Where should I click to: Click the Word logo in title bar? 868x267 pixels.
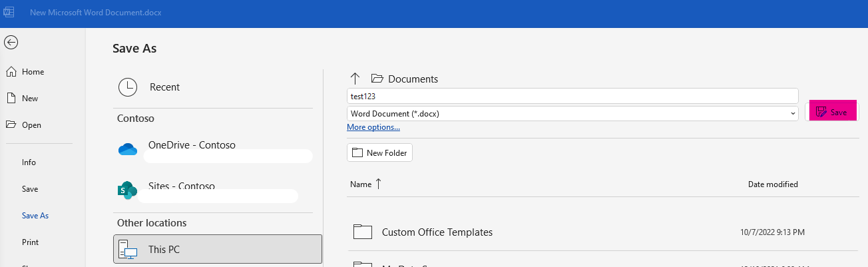point(9,13)
